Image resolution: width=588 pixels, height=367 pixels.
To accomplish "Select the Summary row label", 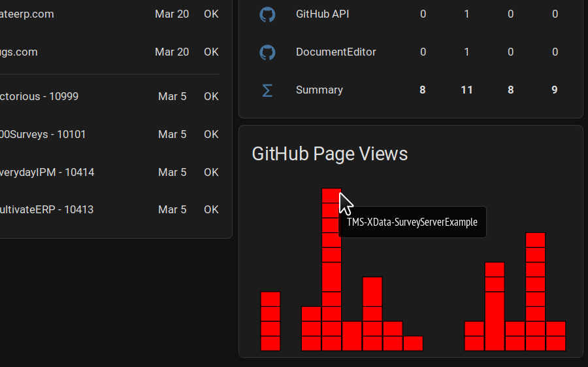I will [x=319, y=90].
